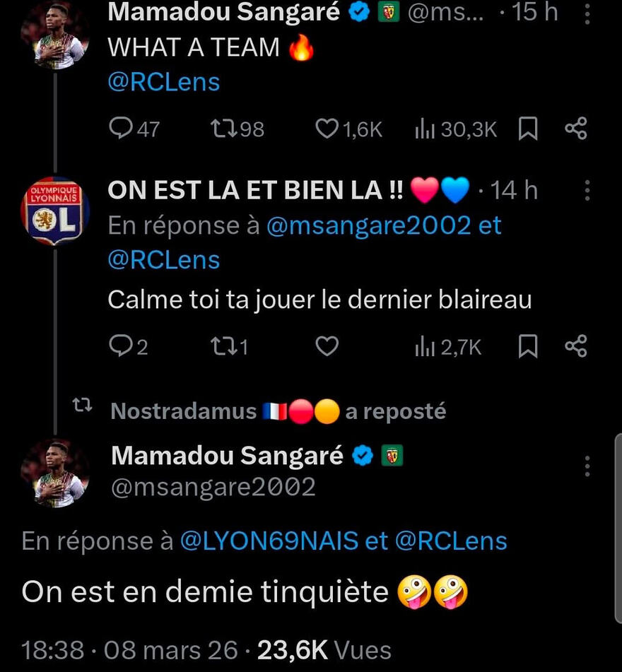Bookmark the "Calme toi" reply tweet

(x=528, y=346)
